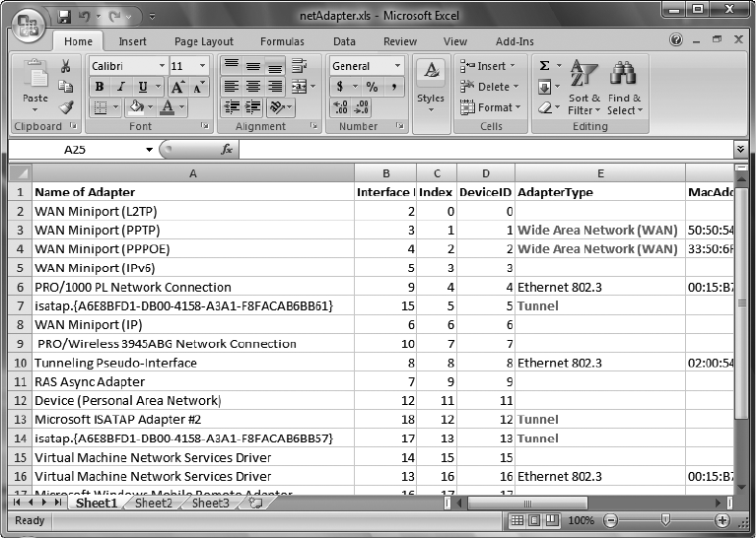Click the Cut scissors icon

click(x=66, y=66)
